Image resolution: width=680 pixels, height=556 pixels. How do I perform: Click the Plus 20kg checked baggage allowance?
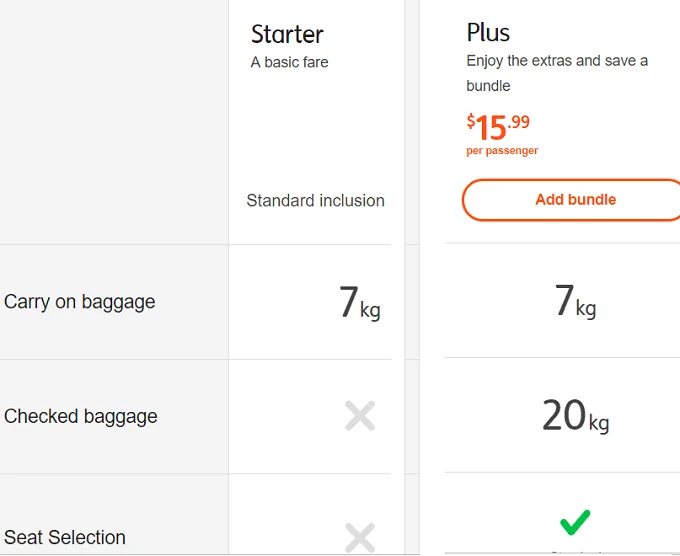pyautogui.click(x=575, y=416)
